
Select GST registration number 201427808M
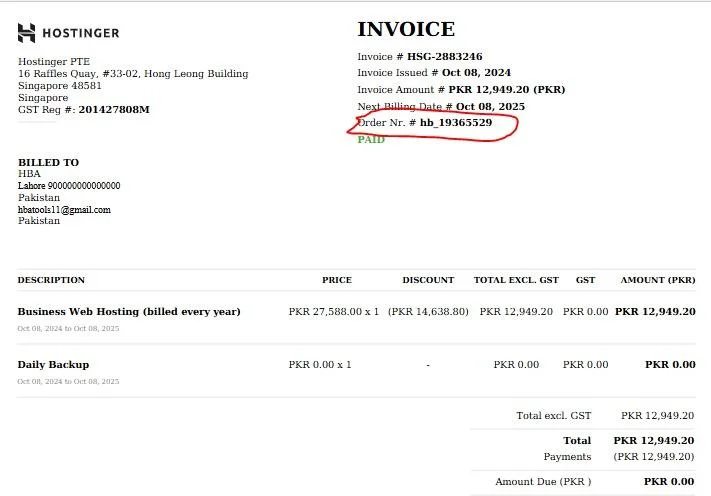[x=114, y=110]
